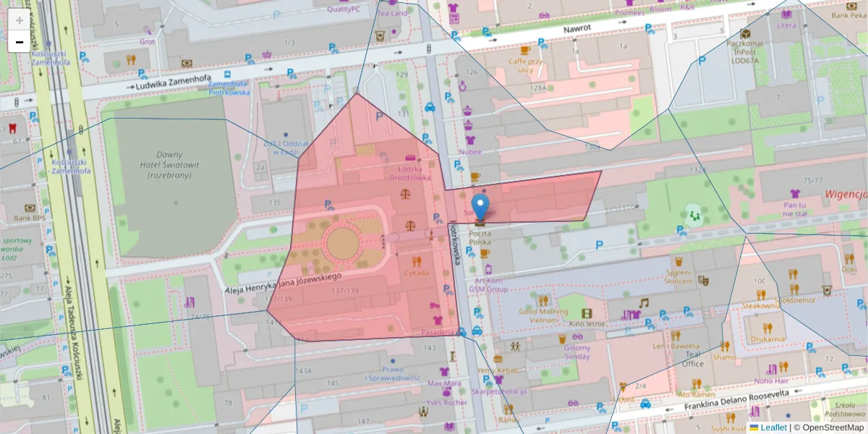Click the theater masks icon near Spaleni Słońcem
The image size is (868, 434).
pos(705,281)
